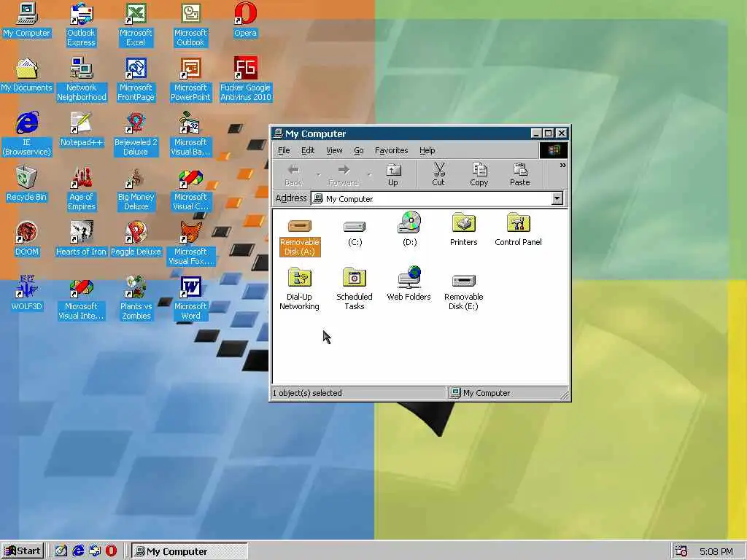Launch Opera from the Quick Launch bar

click(111, 551)
